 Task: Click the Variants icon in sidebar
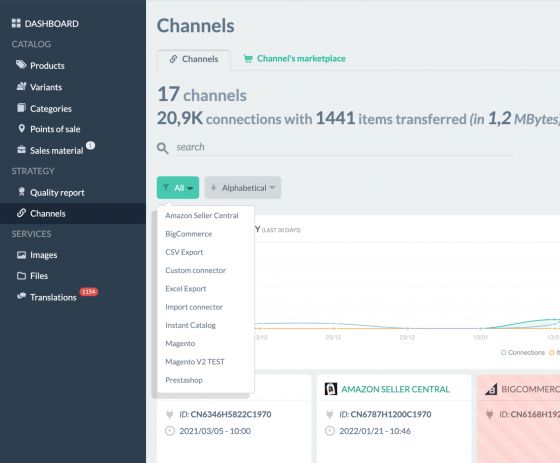(21, 86)
